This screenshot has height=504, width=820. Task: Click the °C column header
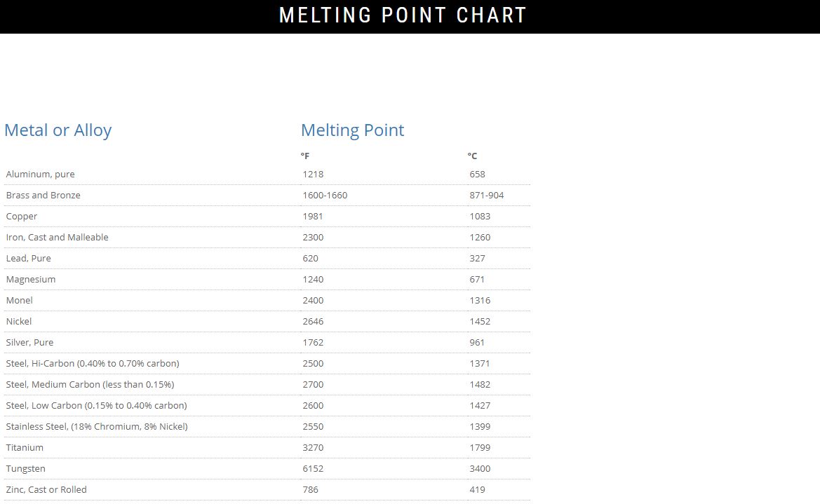coord(472,156)
